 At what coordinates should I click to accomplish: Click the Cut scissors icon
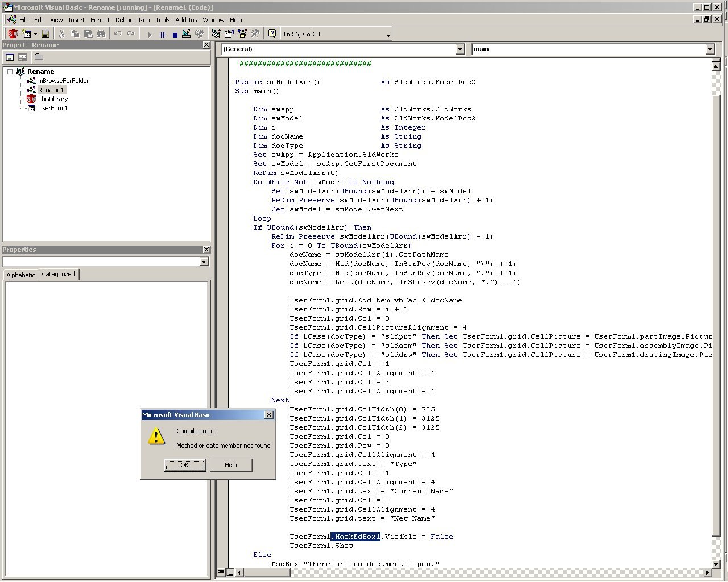pyautogui.click(x=61, y=34)
